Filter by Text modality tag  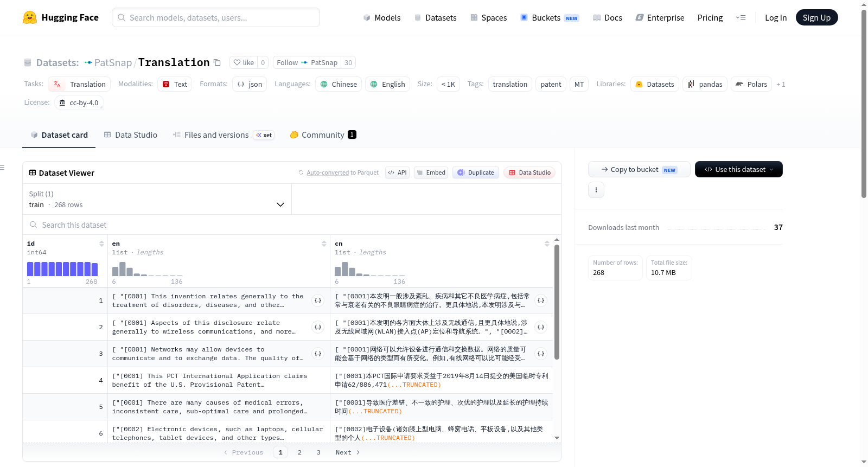pos(175,84)
